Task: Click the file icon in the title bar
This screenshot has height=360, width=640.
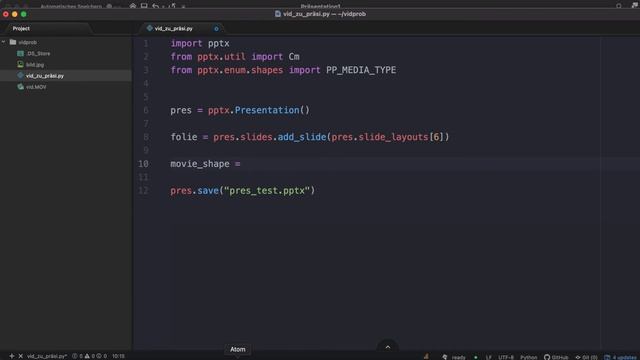Action: point(278,14)
